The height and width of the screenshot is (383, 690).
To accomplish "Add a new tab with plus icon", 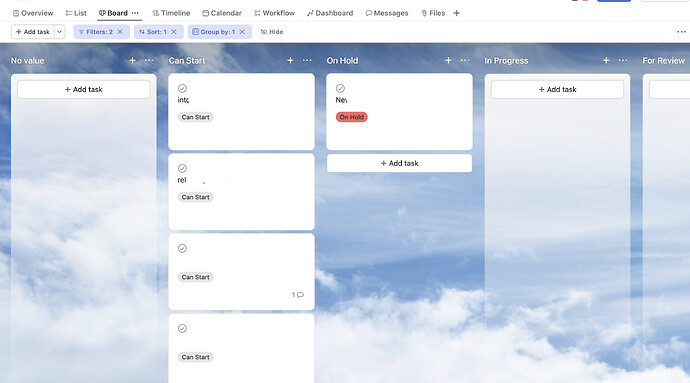I will coord(456,13).
